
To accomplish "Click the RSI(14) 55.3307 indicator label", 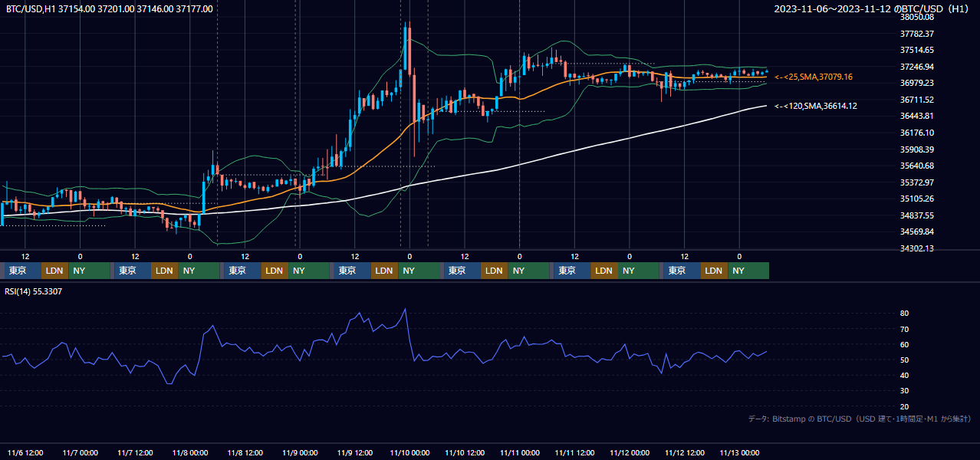I will point(34,291).
